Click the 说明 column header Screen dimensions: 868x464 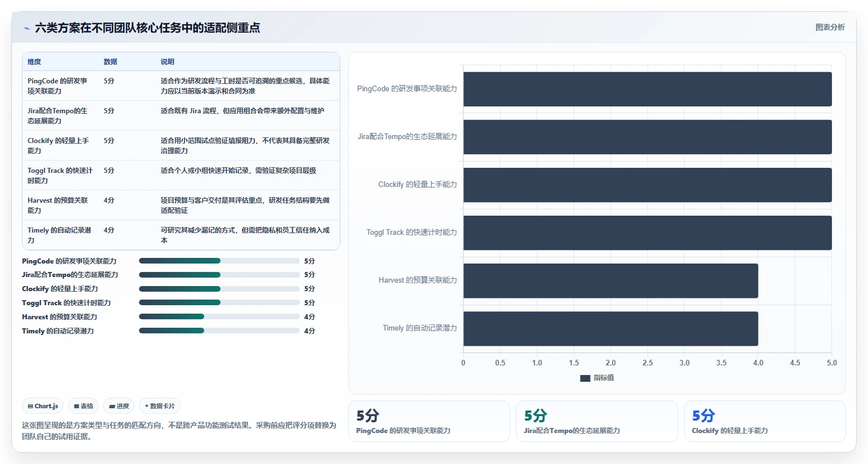click(x=167, y=62)
